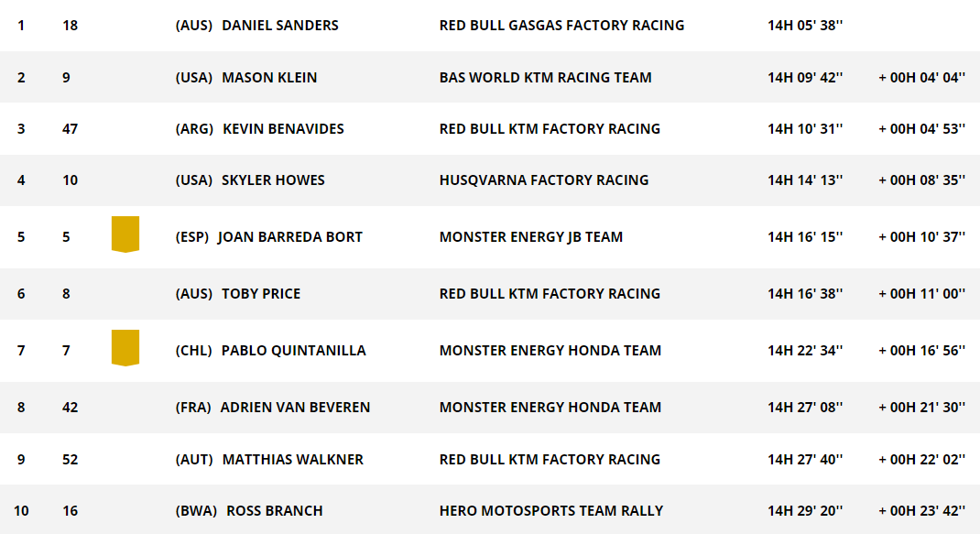Open Skyler Howes rider entry

273,180
